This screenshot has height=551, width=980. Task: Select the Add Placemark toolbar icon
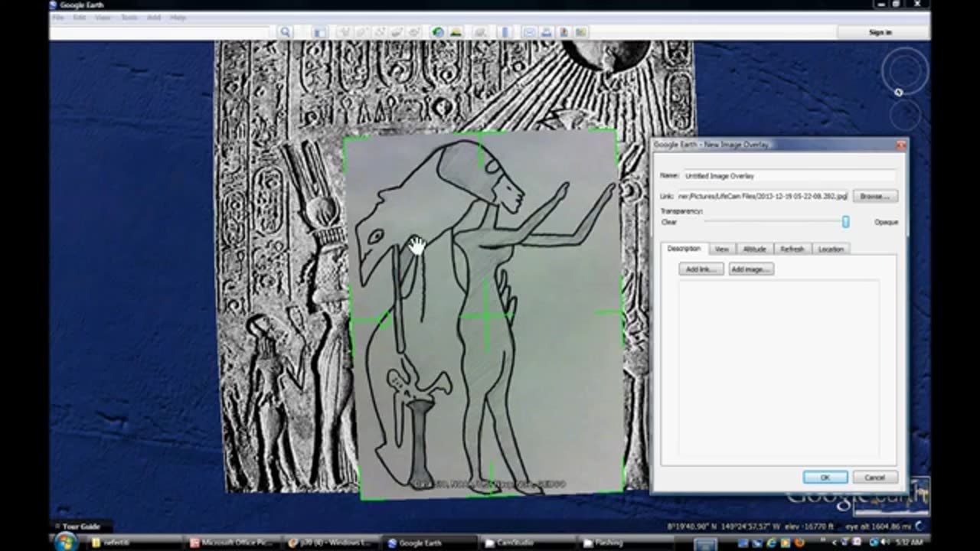click(344, 32)
